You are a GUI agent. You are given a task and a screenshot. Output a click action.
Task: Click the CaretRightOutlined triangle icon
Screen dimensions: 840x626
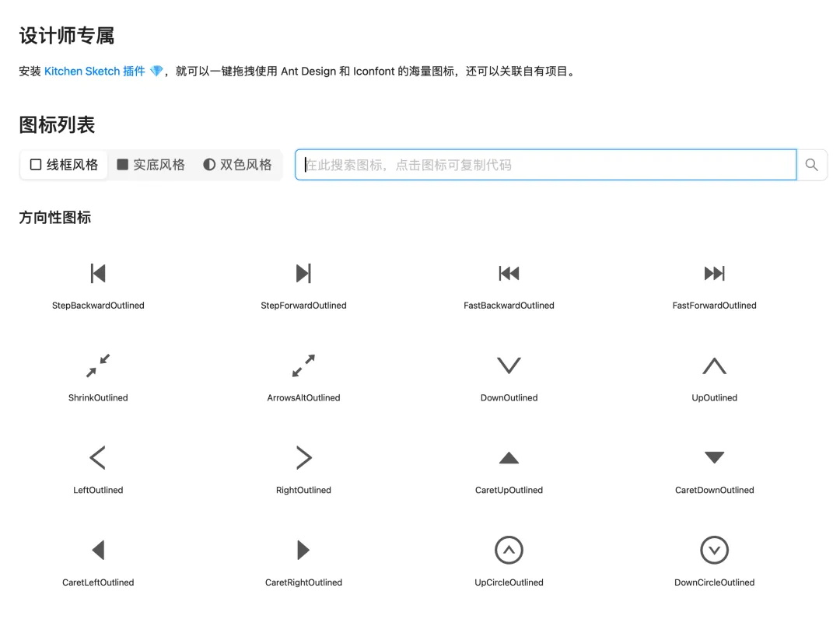click(303, 550)
